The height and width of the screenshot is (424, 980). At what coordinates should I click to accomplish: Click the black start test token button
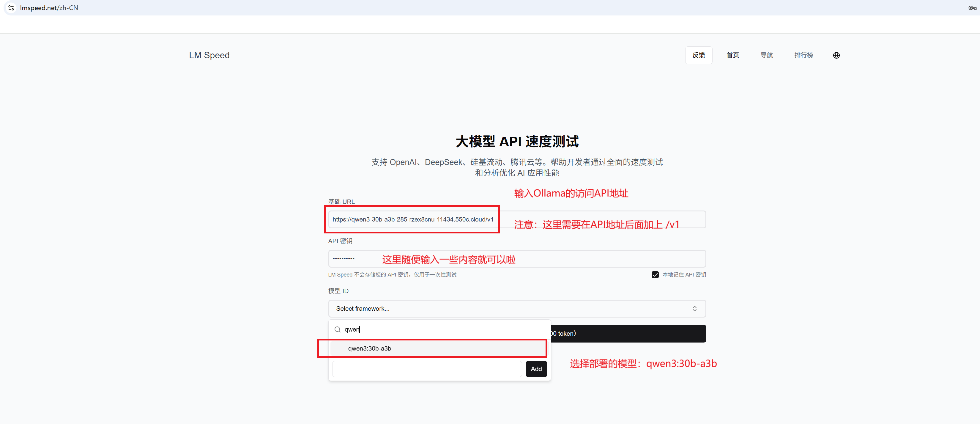pyautogui.click(x=628, y=333)
